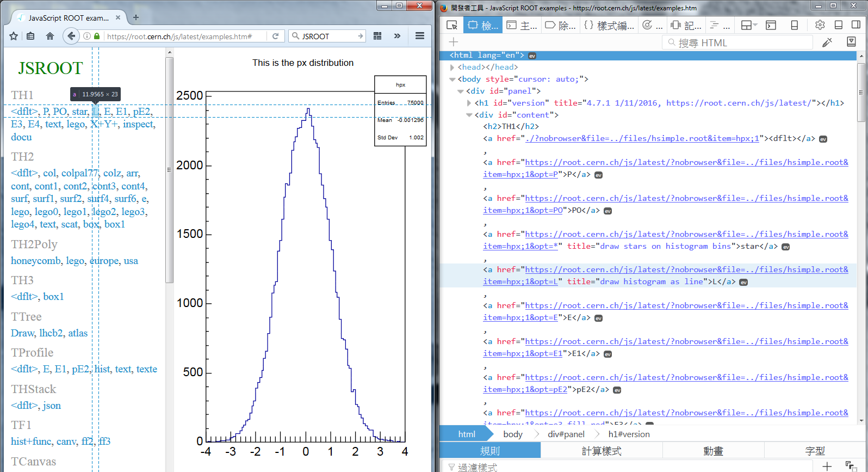Click the bookmark star icon
Screen dimensions: 868x472
click(14, 36)
